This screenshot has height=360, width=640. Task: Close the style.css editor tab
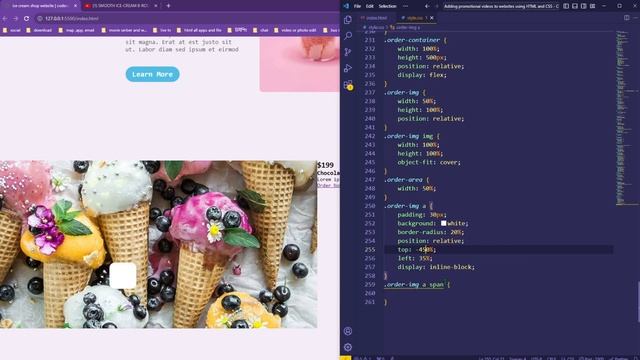(x=432, y=18)
